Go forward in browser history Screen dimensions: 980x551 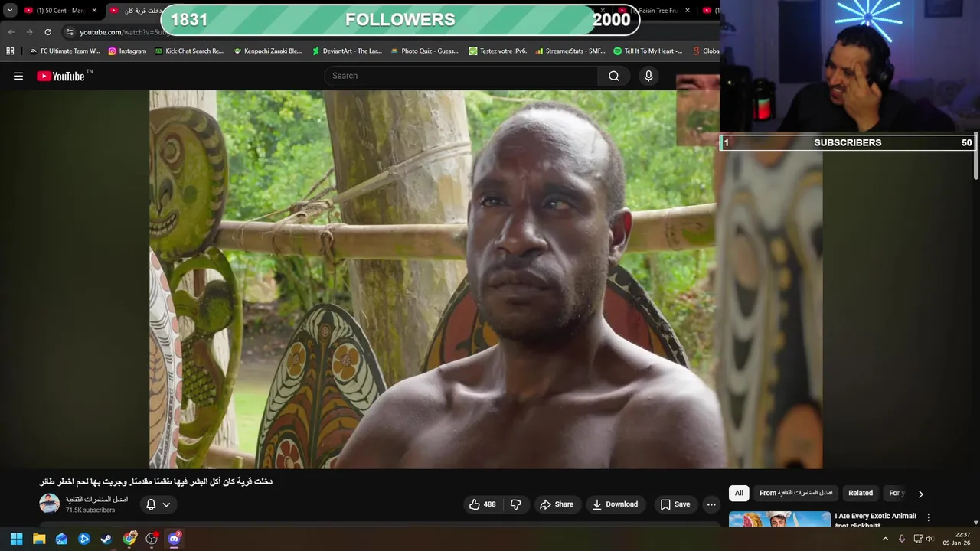tap(29, 32)
